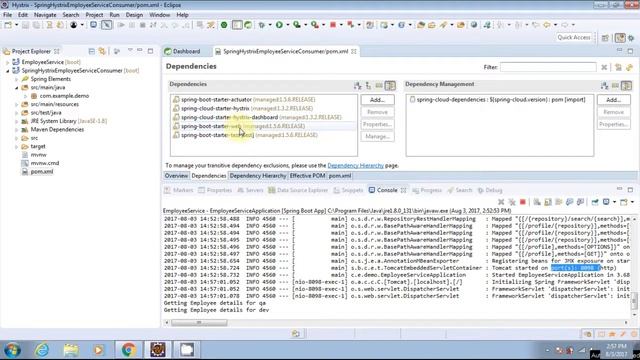Toggle Word Wrap in Console toolbar
The image size is (640, 360).
click(558, 202)
